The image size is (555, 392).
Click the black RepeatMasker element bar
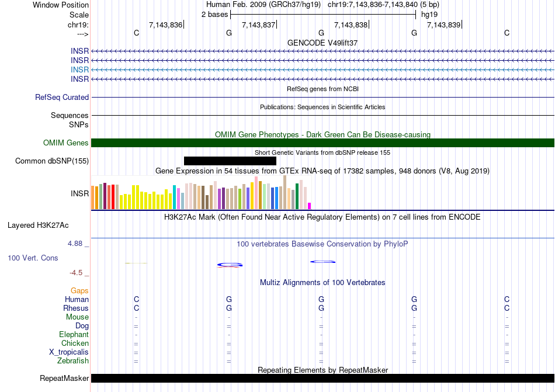pos(322,378)
